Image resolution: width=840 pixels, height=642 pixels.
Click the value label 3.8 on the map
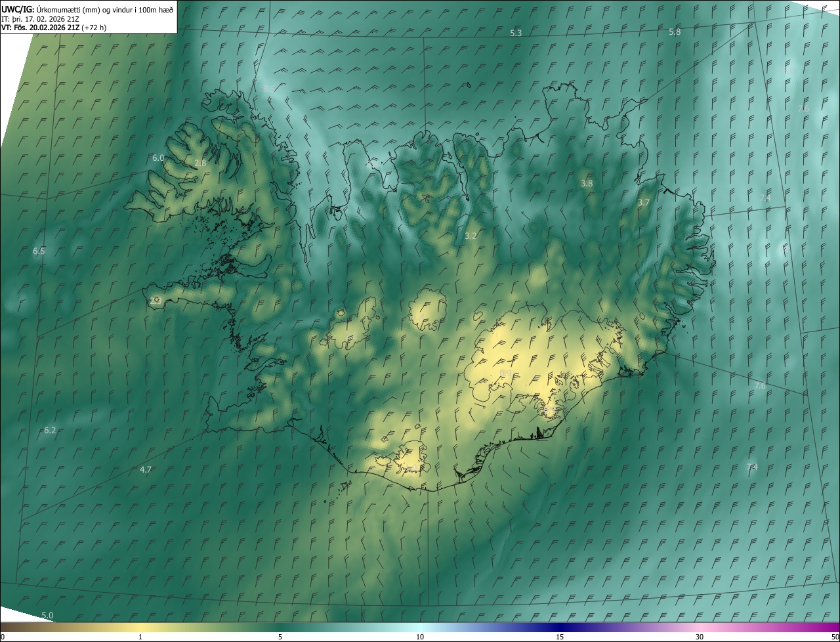(587, 184)
